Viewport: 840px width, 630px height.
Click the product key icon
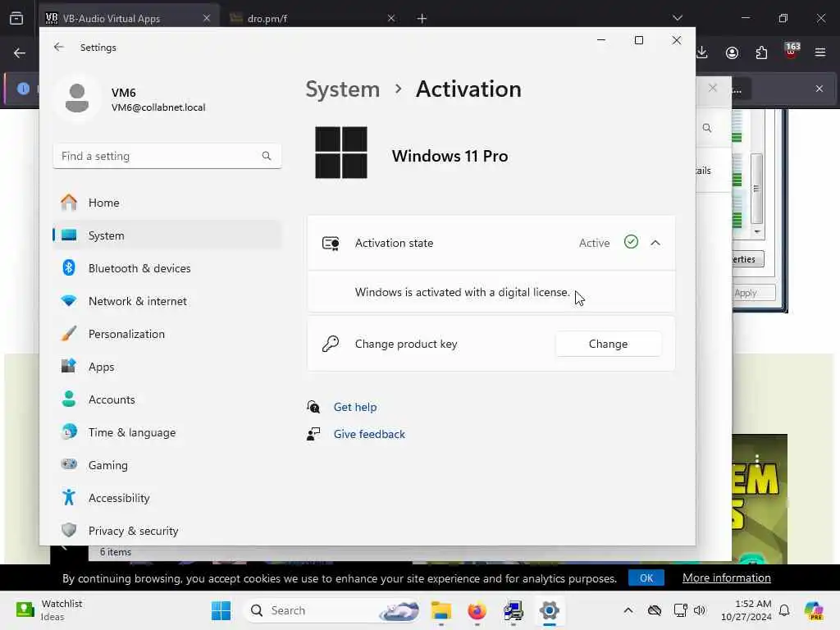(331, 344)
